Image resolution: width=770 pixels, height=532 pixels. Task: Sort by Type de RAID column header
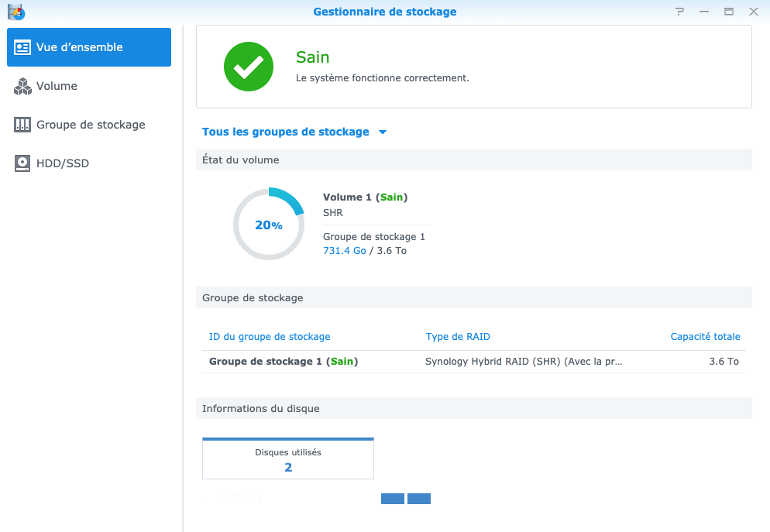coord(458,337)
